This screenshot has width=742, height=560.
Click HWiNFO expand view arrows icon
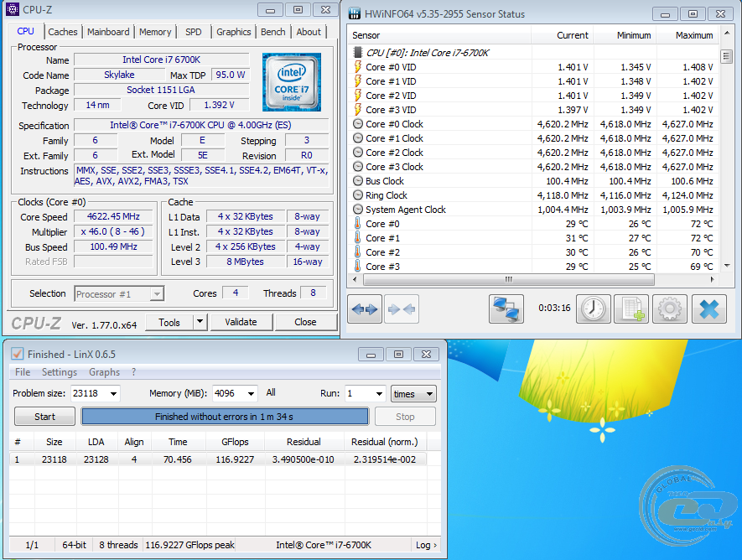[365, 309]
